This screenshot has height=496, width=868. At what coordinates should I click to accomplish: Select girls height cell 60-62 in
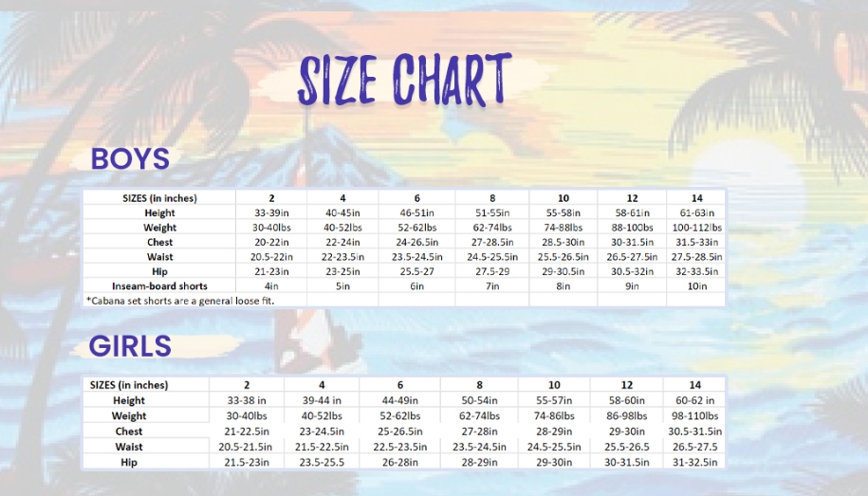tap(695, 400)
